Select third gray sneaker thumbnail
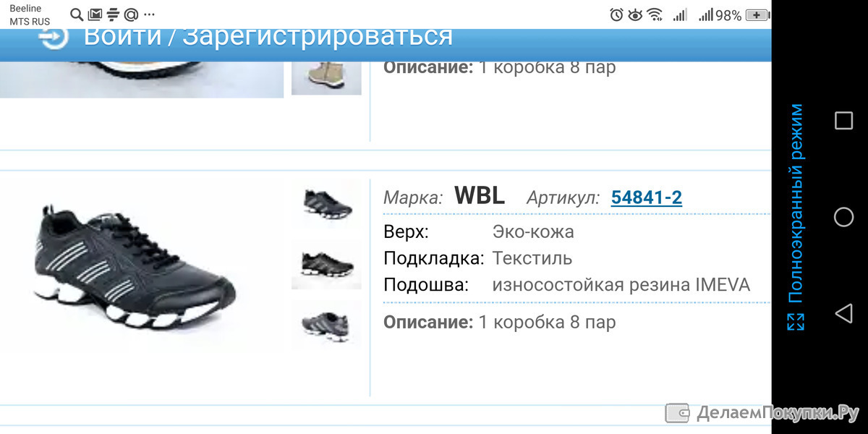The image size is (868, 434). pos(326,325)
